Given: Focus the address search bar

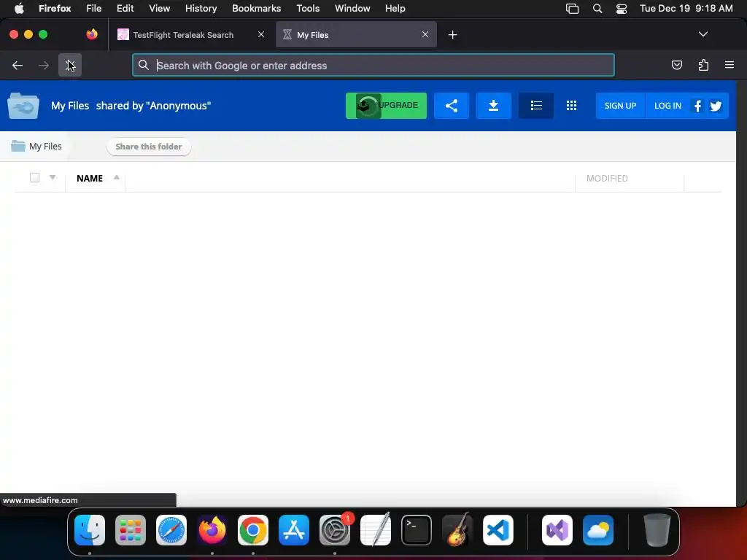Looking at the screenshot, I should pos(373,65).
